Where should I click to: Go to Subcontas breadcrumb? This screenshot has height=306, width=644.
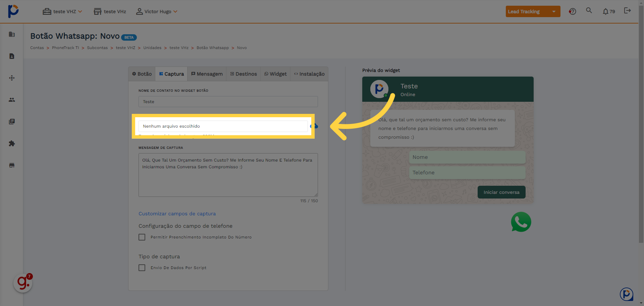(97, 48)
